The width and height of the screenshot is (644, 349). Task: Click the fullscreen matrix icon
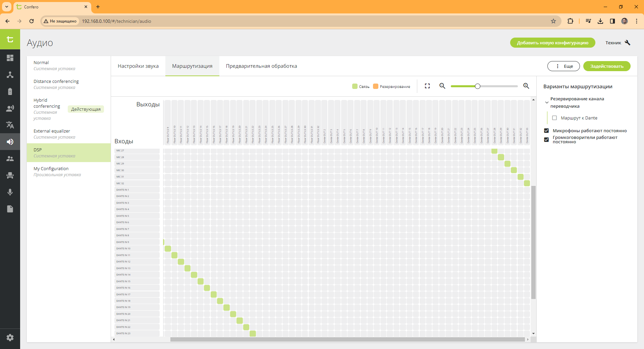pos(427,86)
